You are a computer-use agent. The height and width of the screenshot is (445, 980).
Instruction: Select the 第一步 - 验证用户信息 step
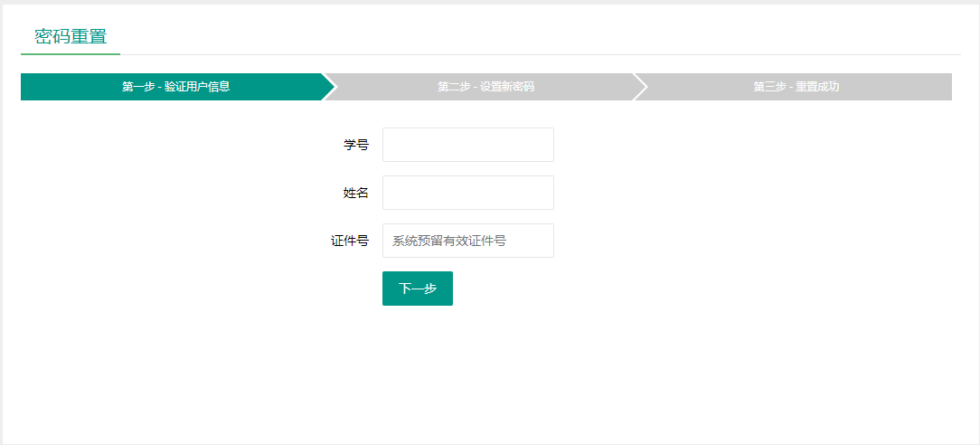(x=175, y=87)
